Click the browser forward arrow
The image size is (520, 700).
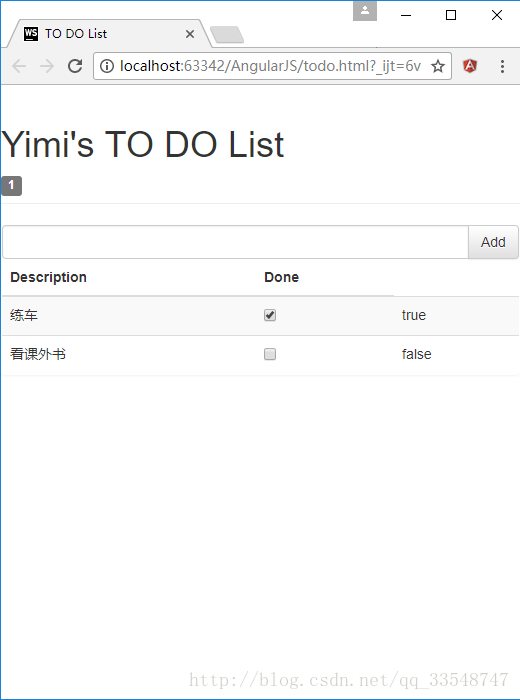click(46, 66)
